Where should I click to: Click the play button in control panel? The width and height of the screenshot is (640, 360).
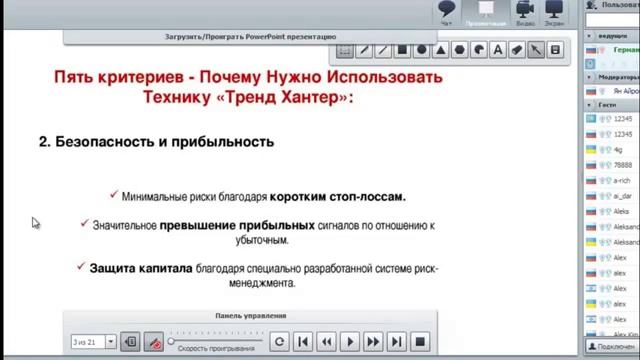click(350, 342)
